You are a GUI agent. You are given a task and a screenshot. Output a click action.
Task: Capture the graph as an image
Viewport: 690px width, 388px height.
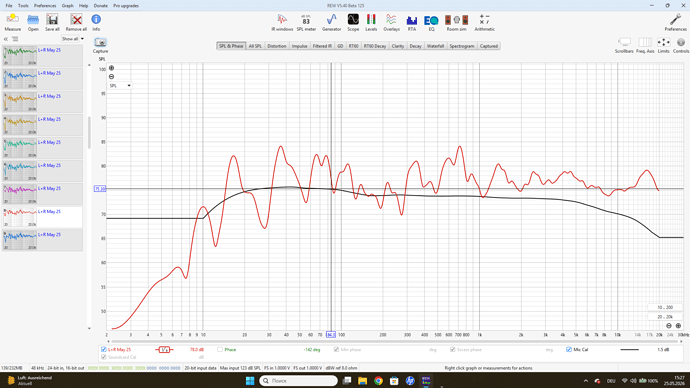[100, 45]
